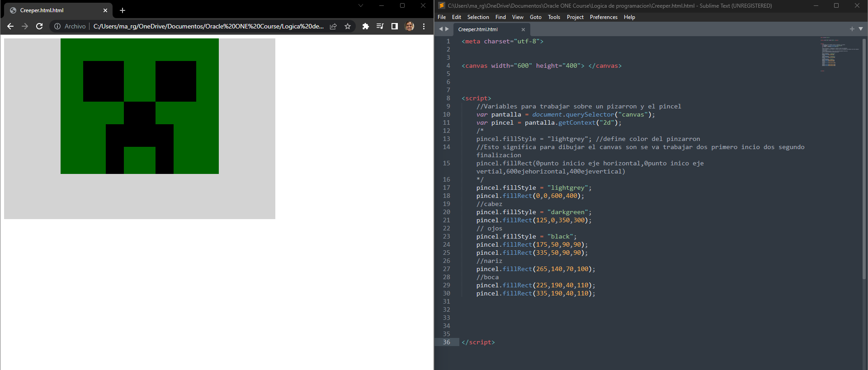The width and height of the screenshot is (868, 370).
Task: Open the Sublime tab list dropdown arrow
Action: [861, 29]
